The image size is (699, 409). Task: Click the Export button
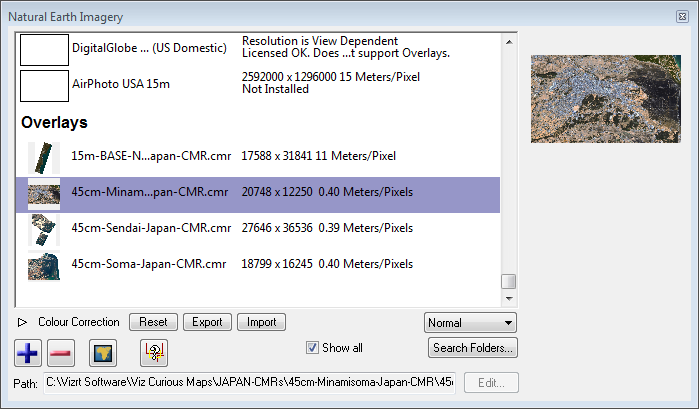(207, 322)
